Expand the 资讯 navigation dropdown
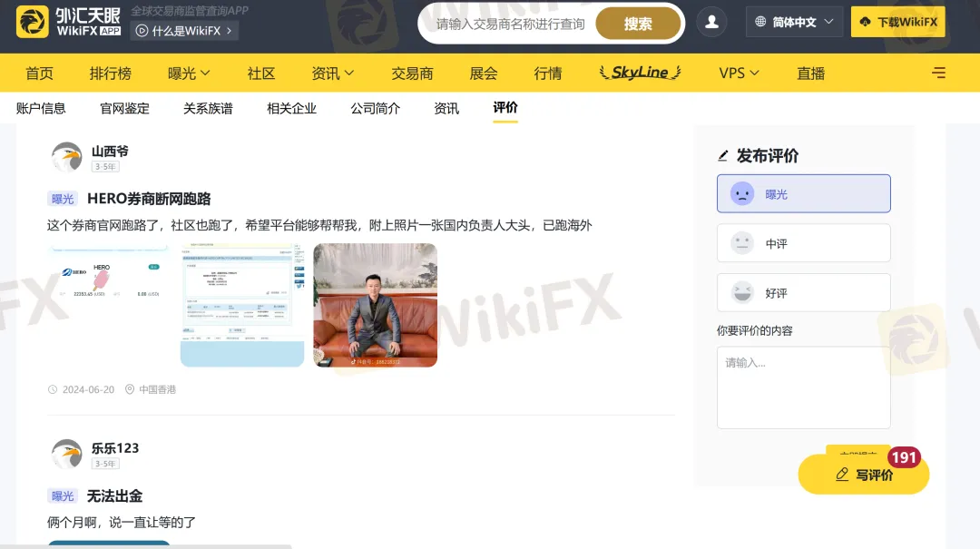This screenshot has height=549, width=980. [332, 74]
